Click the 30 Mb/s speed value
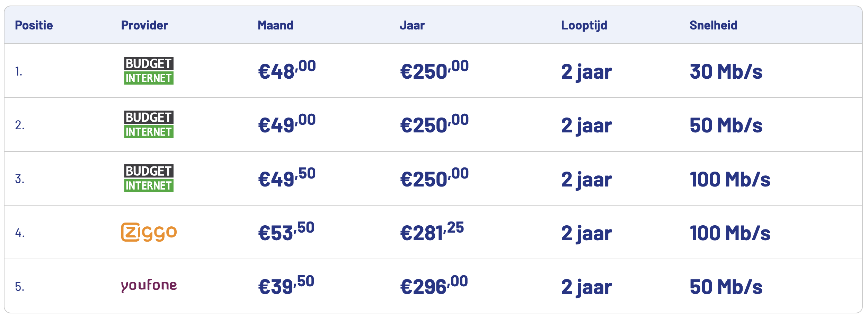 click(726, 71)
